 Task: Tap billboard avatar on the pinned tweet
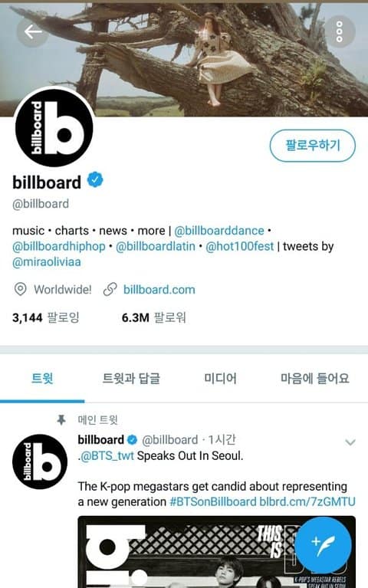pyautogui.click(x=40, y=462)
